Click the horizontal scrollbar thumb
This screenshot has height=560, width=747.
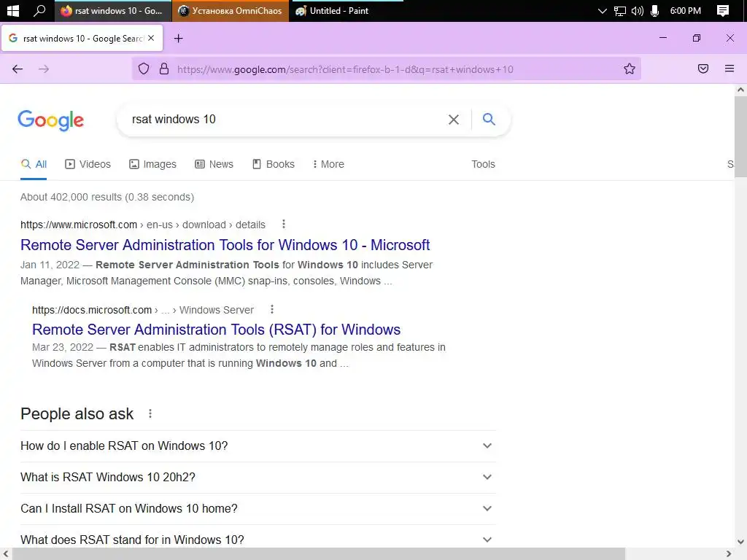coord(318,554)
